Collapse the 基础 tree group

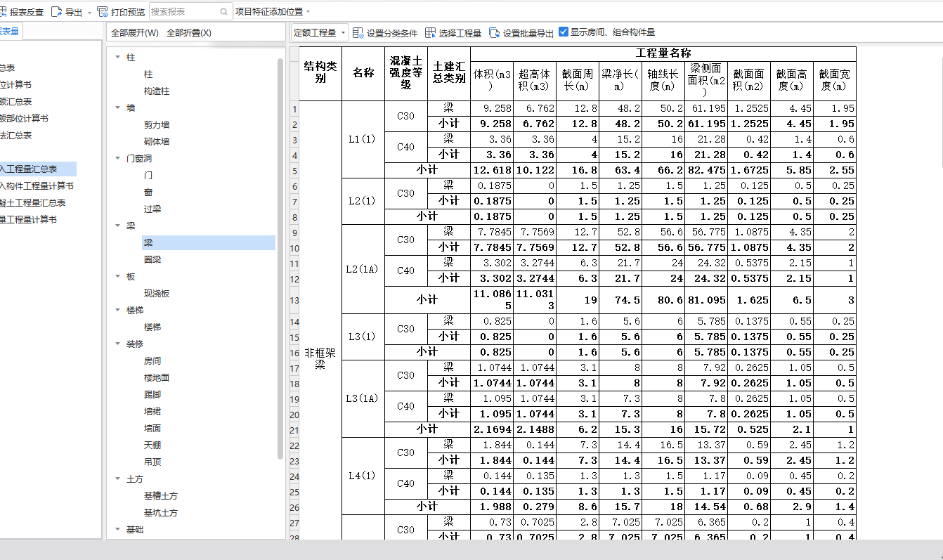(x=117, y=529)
